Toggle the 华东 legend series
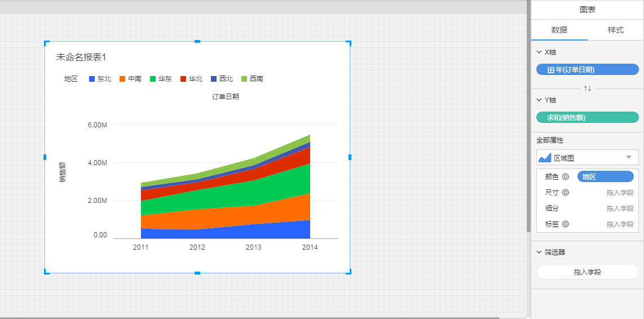Viewport: 644px width, 319px height. (161, 79)
